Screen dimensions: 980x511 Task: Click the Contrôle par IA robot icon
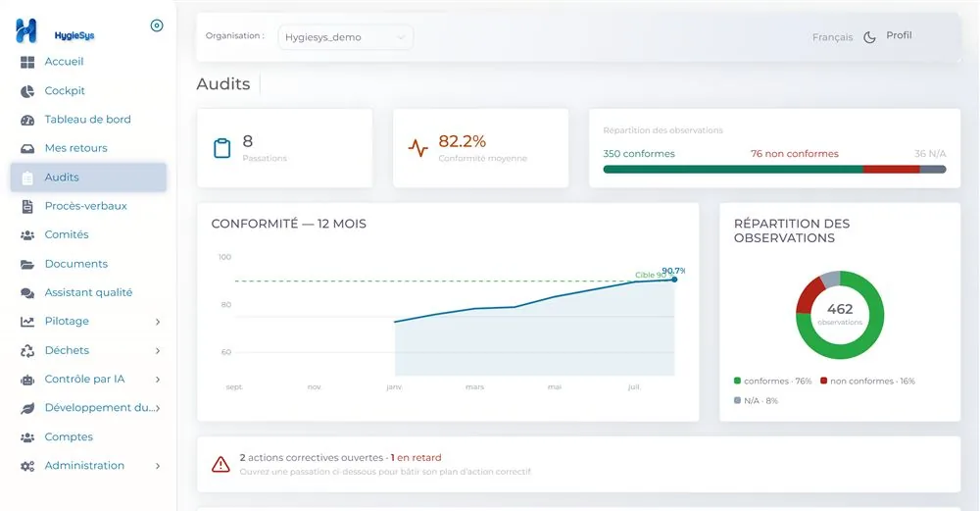(27, 380)
